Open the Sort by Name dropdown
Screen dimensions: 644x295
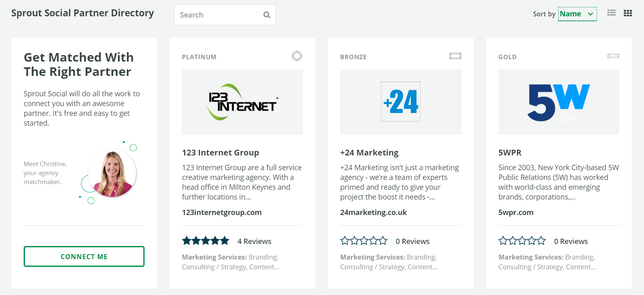point(577,14)
